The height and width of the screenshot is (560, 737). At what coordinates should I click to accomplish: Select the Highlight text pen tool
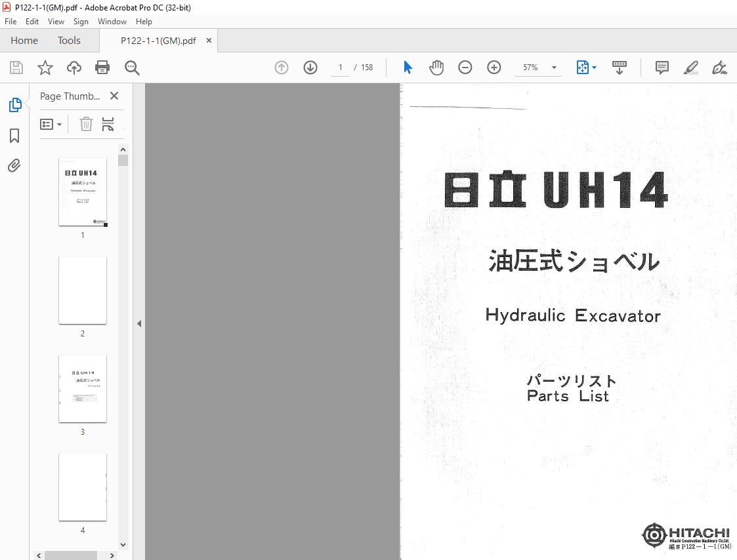coord(690,68)
